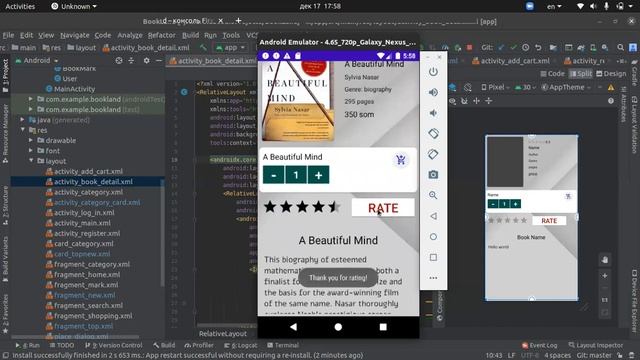
Task: Click the pan hand tool in design preview
Action: (x=605, y=260)
